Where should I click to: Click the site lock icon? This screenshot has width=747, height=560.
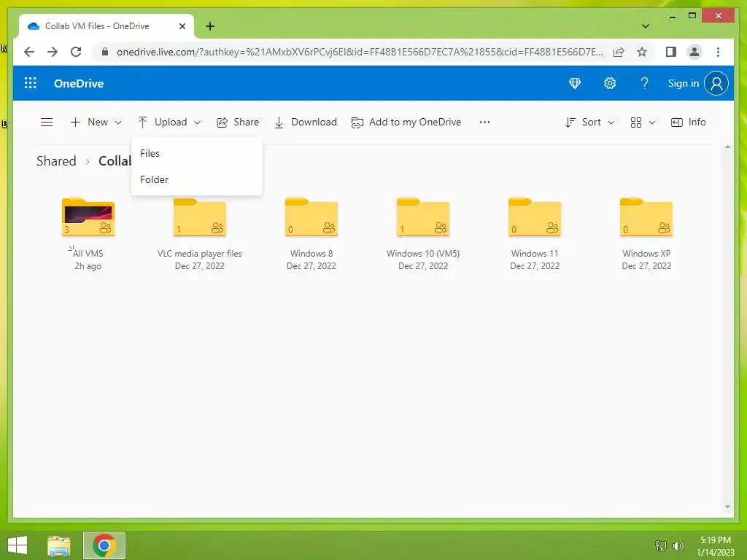tap(105, 52)
